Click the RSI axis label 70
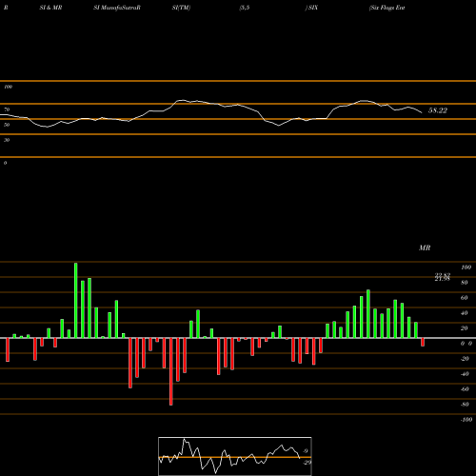 tap(7, 109)
